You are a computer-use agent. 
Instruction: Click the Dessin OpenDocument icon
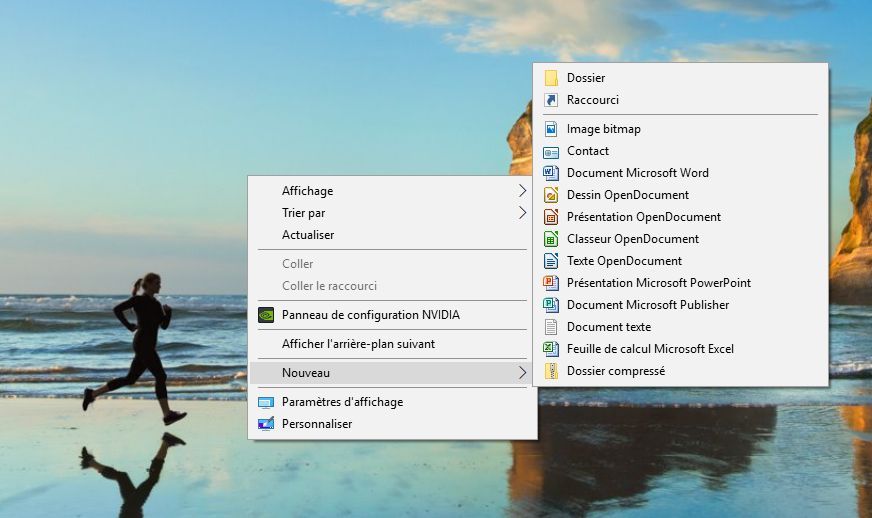pos(551,195)
